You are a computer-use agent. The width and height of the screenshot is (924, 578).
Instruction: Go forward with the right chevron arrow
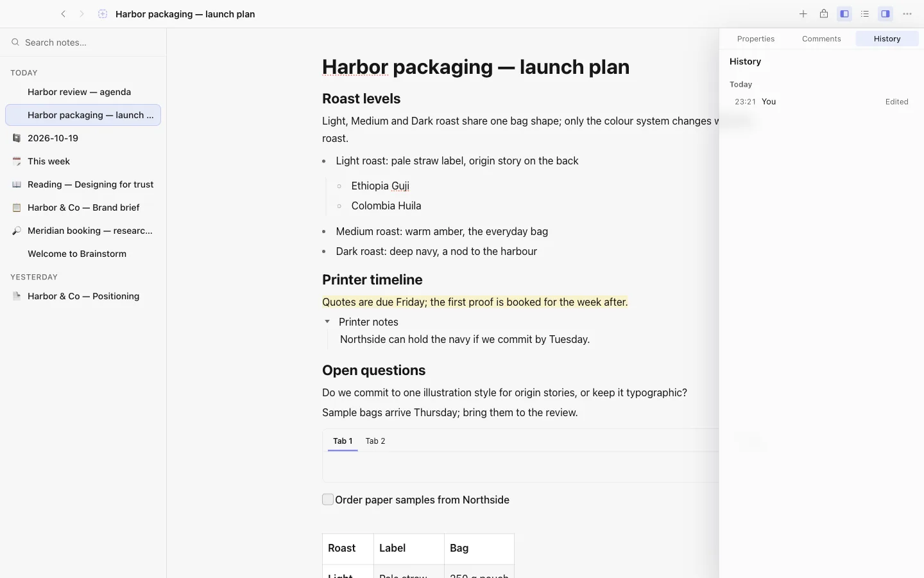coord(81,14)
